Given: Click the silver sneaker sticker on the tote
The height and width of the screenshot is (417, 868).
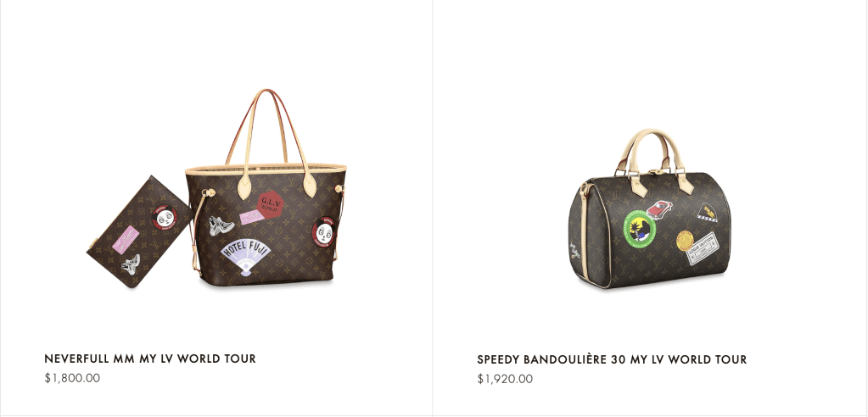Looking at the screenshot, I should 221,225.
